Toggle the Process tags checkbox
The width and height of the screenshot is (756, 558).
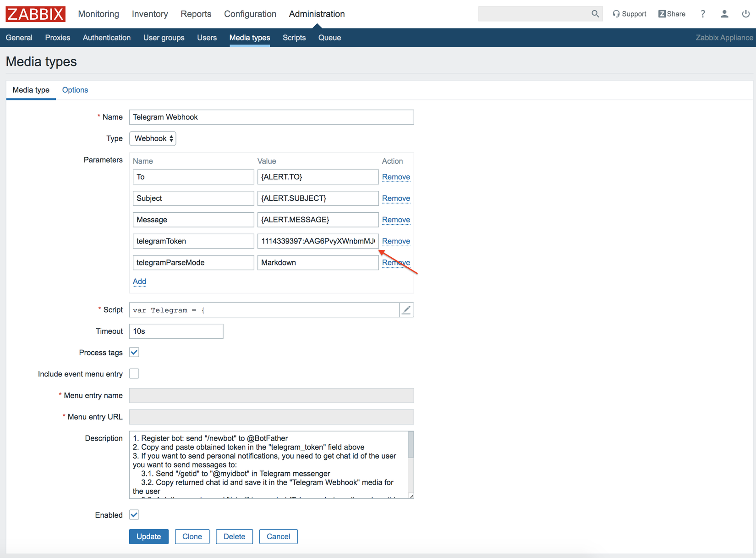coord(134,352)
